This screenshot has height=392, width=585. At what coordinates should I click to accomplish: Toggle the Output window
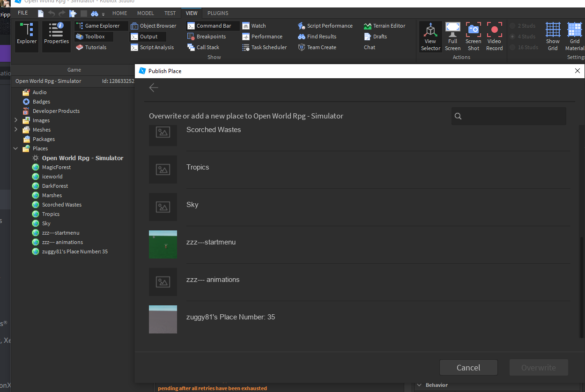148,37
